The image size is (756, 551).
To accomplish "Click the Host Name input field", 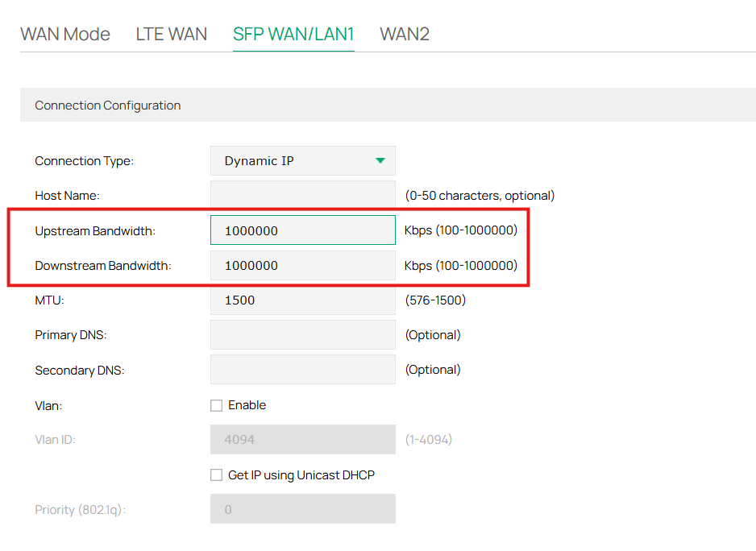I will click(x=302, y=195).
